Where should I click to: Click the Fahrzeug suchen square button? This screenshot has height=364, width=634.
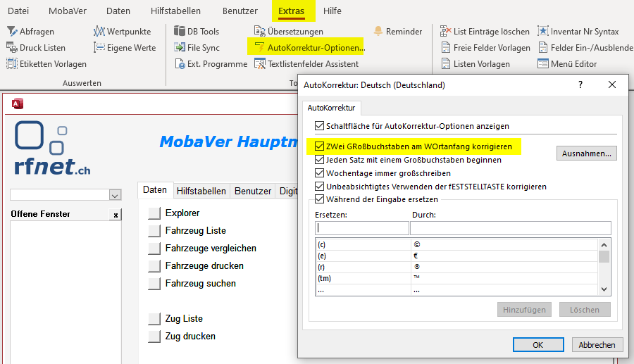[154, 283]
